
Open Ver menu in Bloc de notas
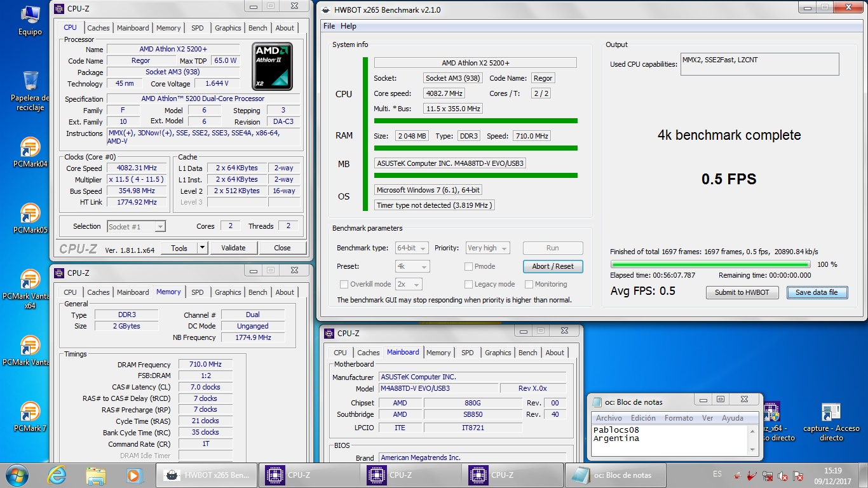707,417
